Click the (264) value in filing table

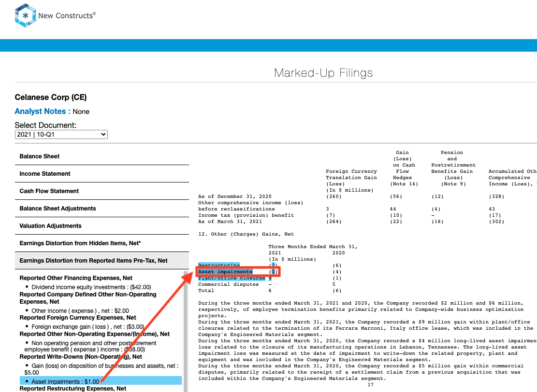click(334, 222)
